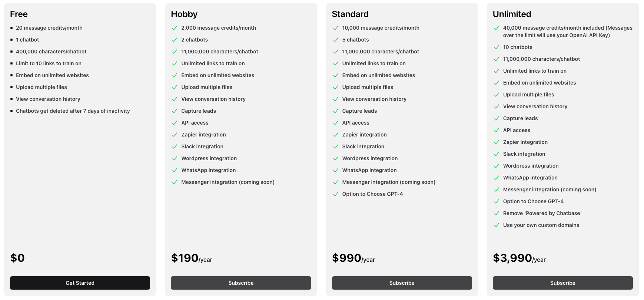This screenshot has height=300, width=644.
Task: Click the Get Started button
Action: pyautogui.click(x=80, y=283)
